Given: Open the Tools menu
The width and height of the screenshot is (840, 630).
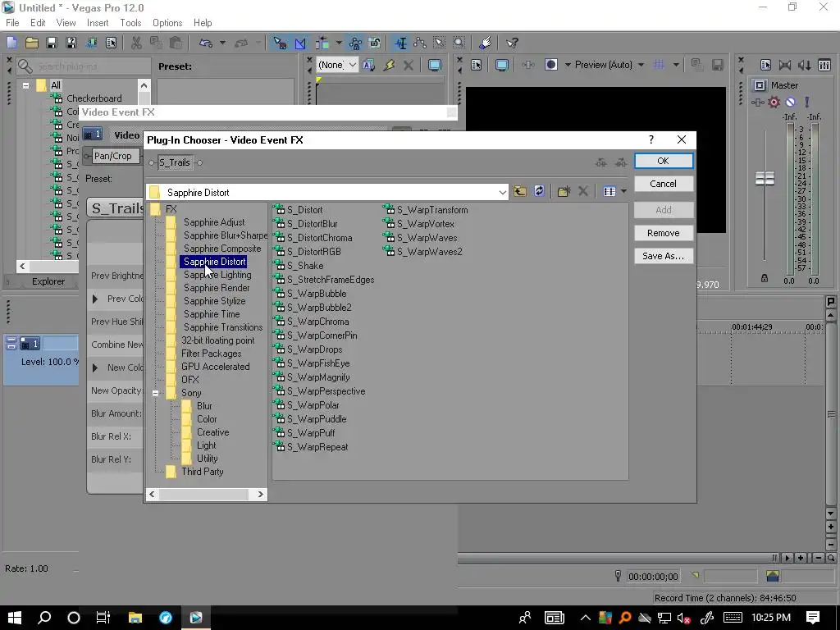Looking at the screenshot, I should pyautogui.click(x=130, y=22).
